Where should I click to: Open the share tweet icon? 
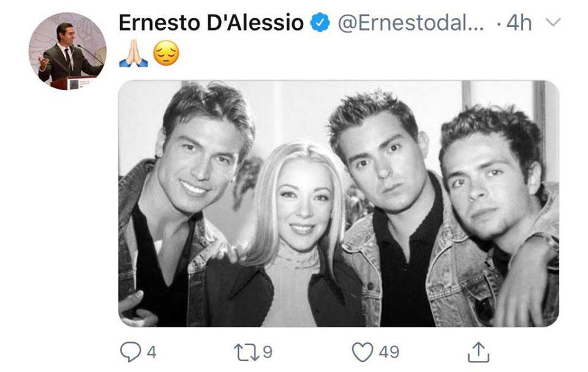[x=478, y=352]
